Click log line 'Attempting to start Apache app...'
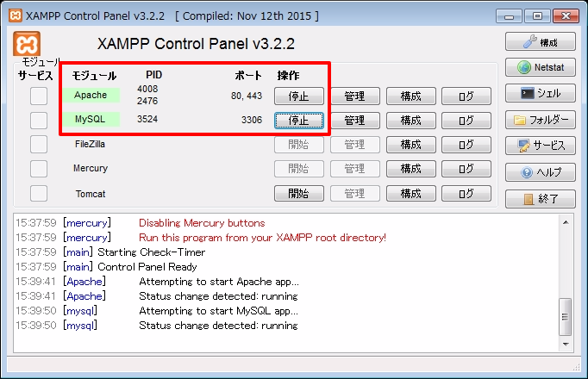Viewport: 588px width, 379px height. click(x=219, y=282)
